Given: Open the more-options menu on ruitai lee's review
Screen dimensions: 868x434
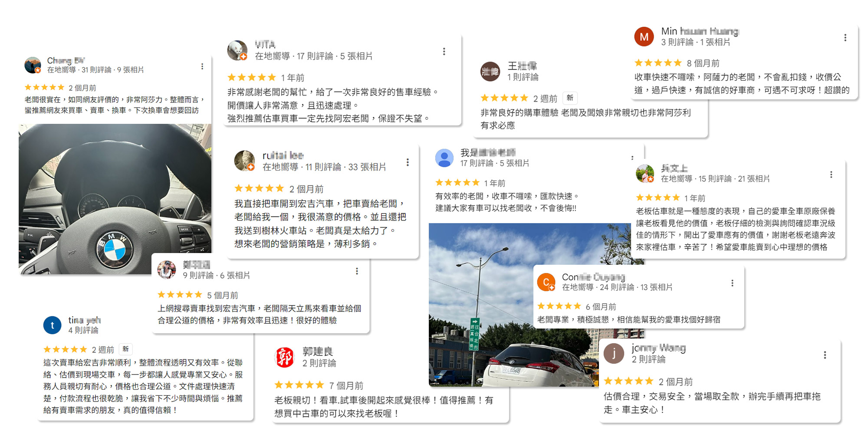Looking at the screenshot, I should [x=408, y=162].
